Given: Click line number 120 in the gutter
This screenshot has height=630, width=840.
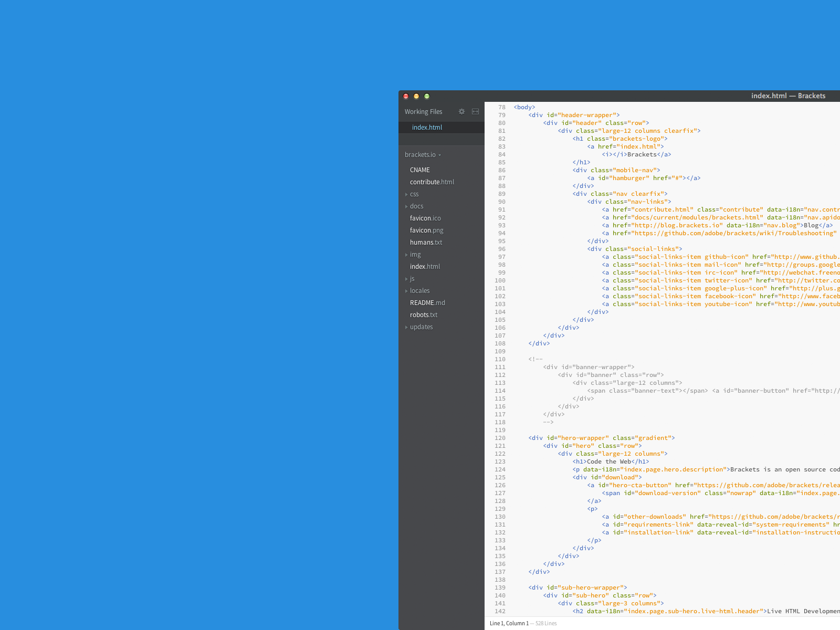Looking at the screenshot, I should coord(500,438).
